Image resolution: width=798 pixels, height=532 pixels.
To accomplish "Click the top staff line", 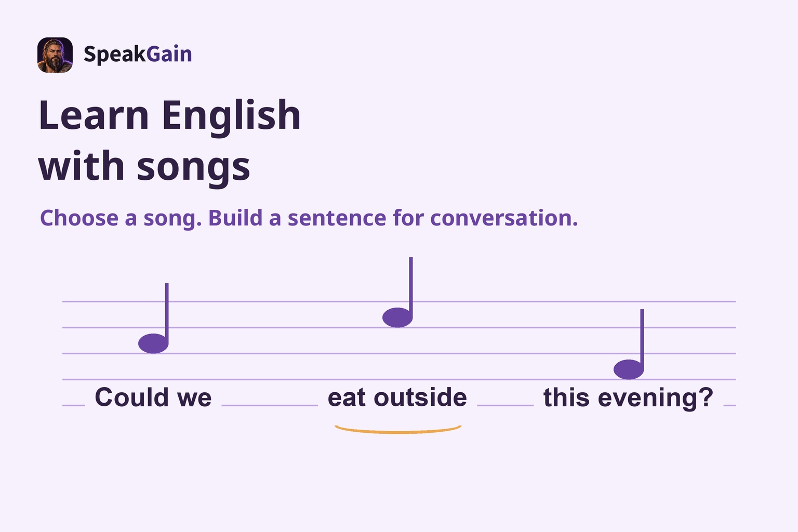I will tap(399, 301).
